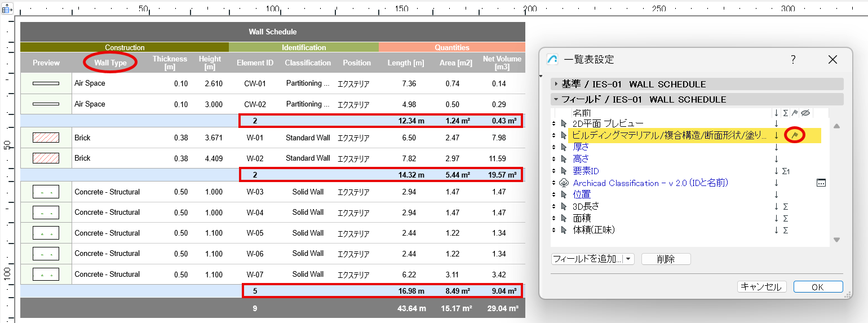Select the 厚さ field in the list
Screen dimensions: 868x323
[582, 147]
